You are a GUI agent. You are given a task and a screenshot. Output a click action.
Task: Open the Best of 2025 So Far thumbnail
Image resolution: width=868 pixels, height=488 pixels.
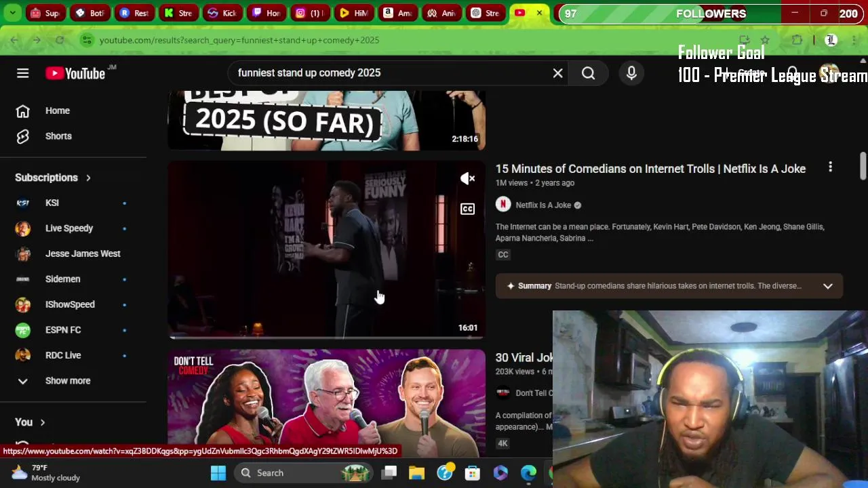pos(326,121)
